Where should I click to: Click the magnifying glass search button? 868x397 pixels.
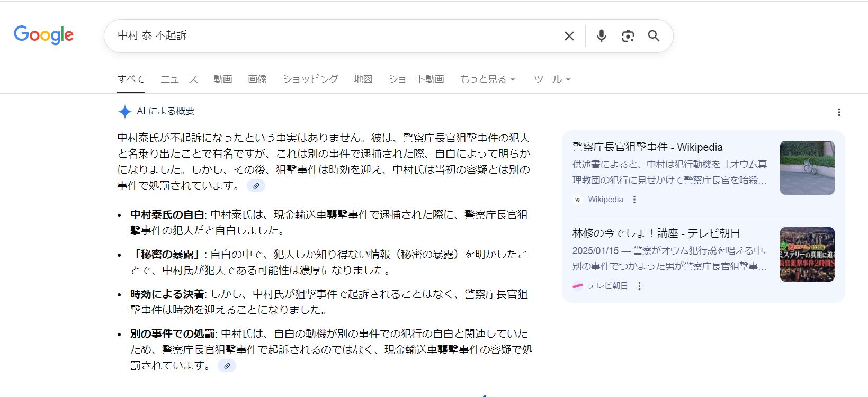654,36
